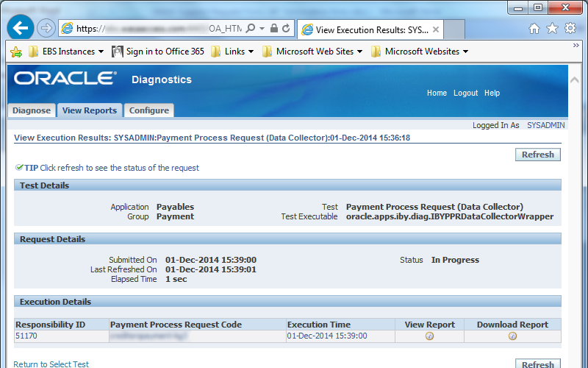Click the Logout link

[x=466, y=93]
